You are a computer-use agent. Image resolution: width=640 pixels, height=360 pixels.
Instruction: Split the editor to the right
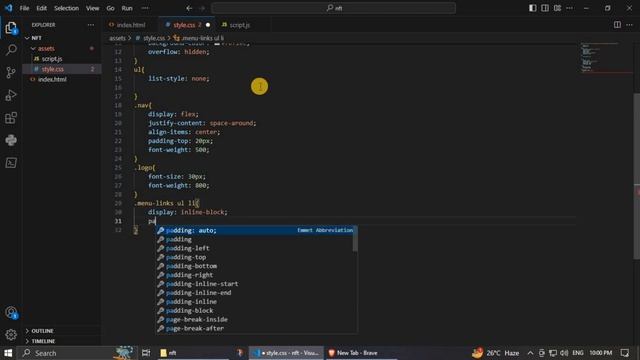(x=617, y=25)
